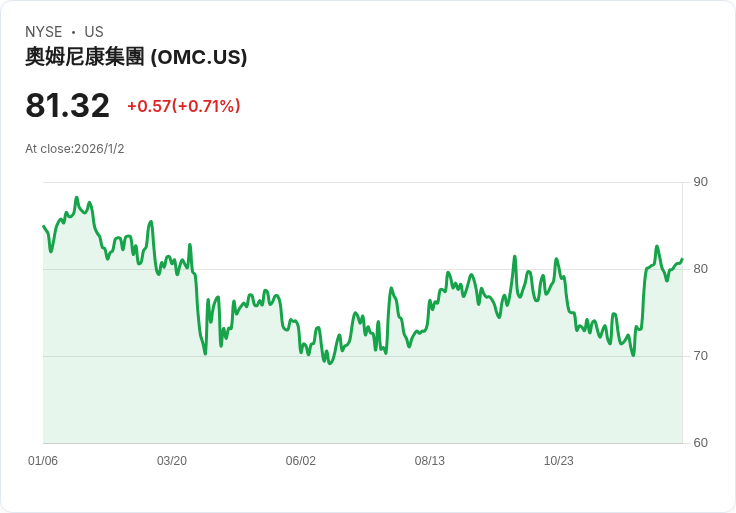Viewport: 736px width, 513px height.
Task: Click the current price 81.32
Action: coord(67,106)
